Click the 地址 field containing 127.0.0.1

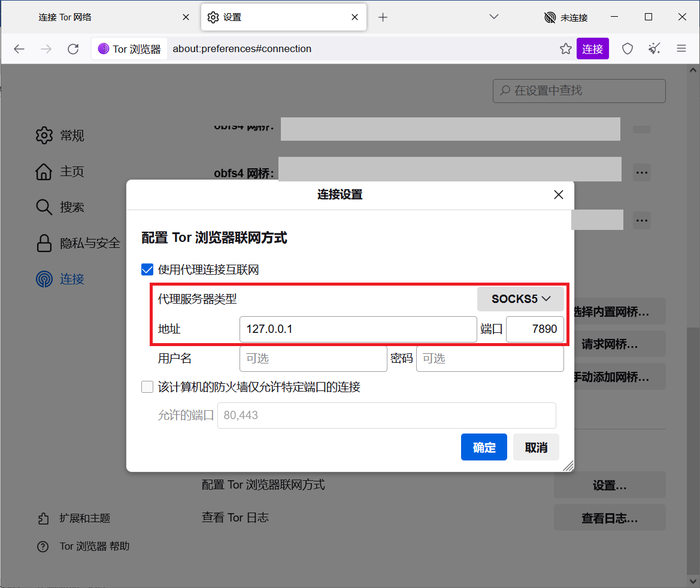(358, 329)
